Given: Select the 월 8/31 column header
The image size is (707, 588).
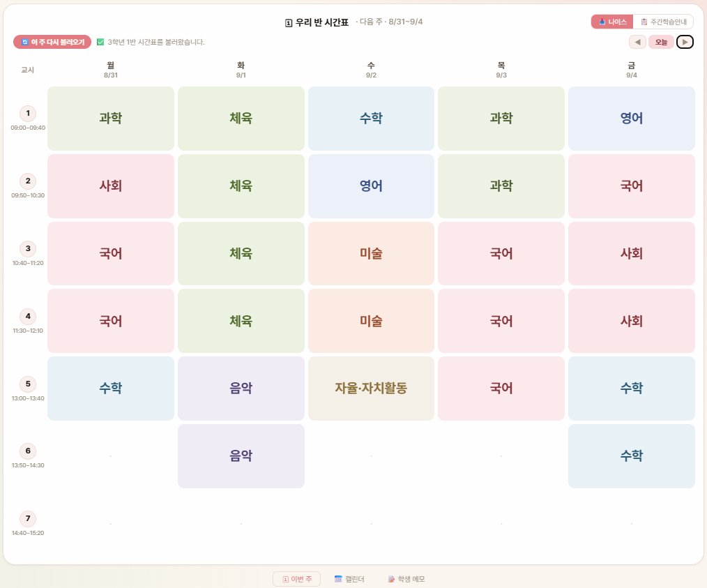Looking at the screenshot, I should (x=110, y=70).
